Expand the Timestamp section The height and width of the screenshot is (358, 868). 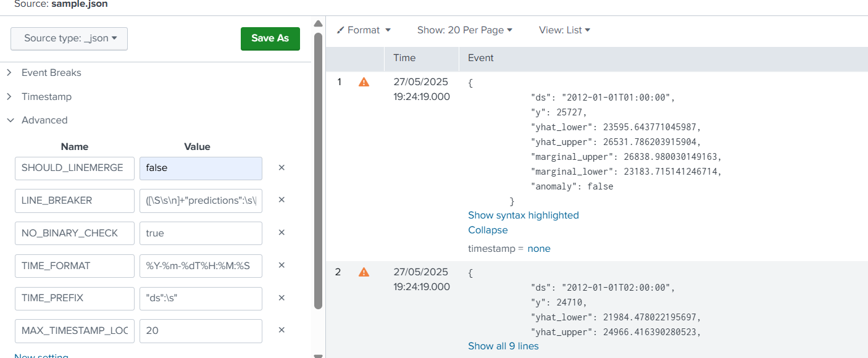46,96
